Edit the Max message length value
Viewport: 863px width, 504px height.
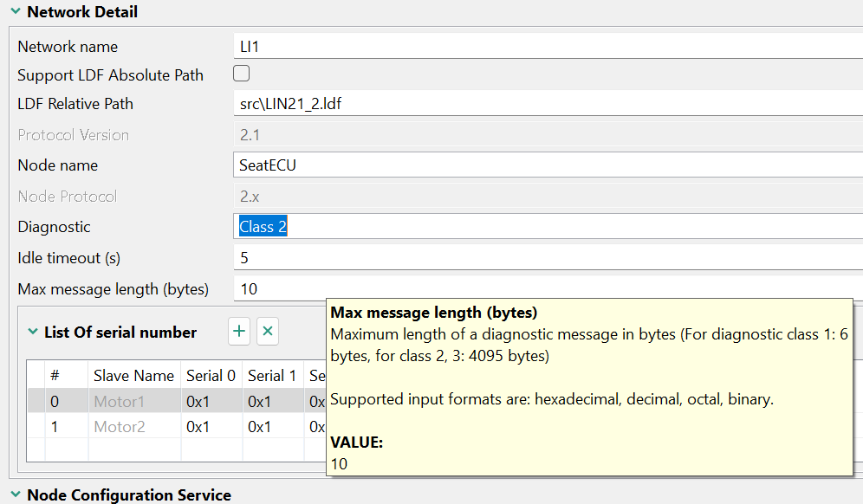coord(548,289)
